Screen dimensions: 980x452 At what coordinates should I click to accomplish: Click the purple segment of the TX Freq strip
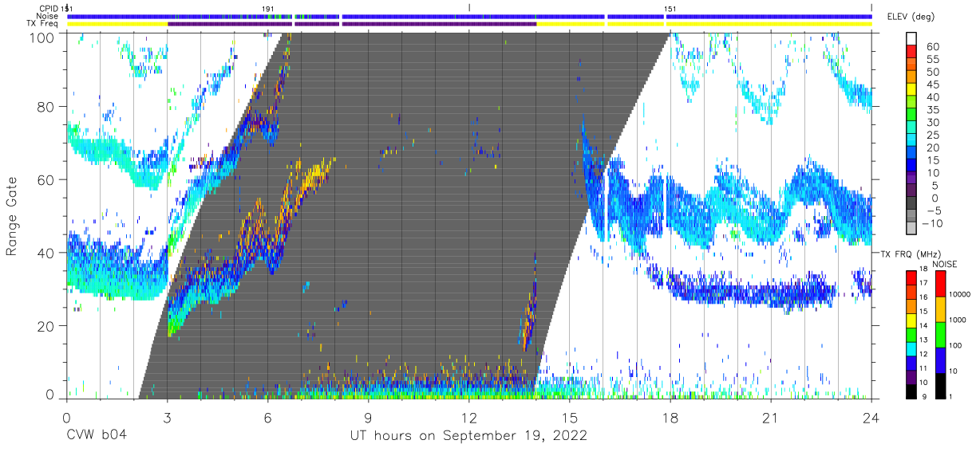[x=351, y=24]
